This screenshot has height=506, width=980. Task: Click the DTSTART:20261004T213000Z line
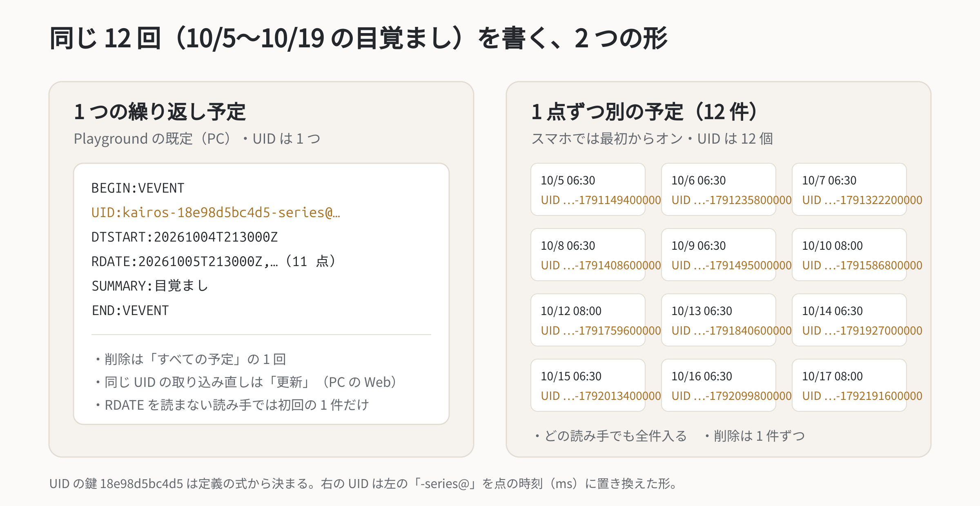coord(185,237)
